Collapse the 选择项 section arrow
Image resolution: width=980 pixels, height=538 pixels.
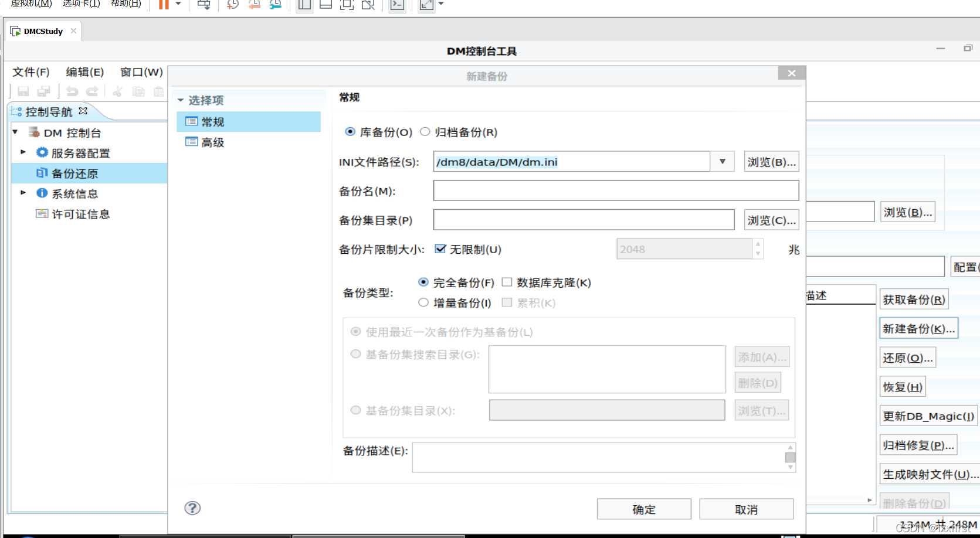click(x=181, y=100)
